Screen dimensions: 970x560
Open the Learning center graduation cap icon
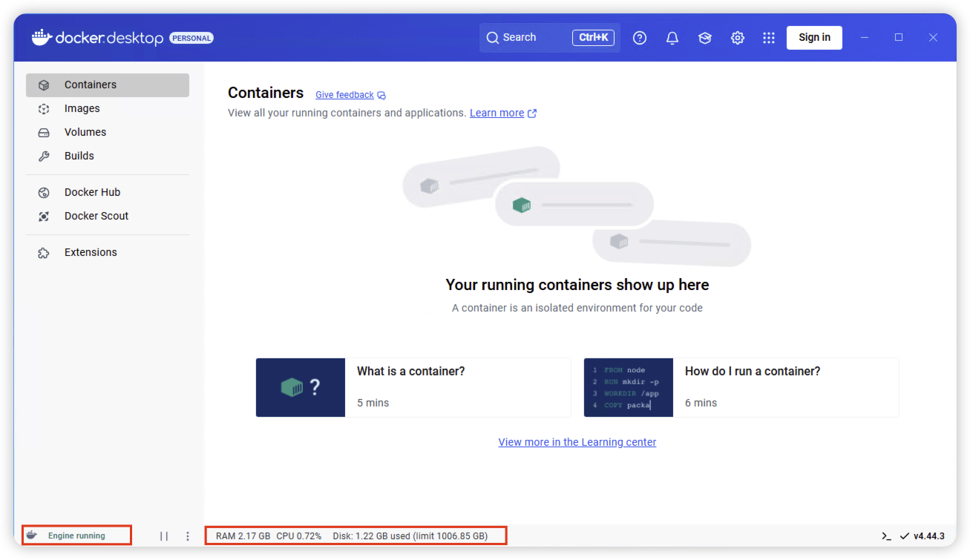point(705,38)
